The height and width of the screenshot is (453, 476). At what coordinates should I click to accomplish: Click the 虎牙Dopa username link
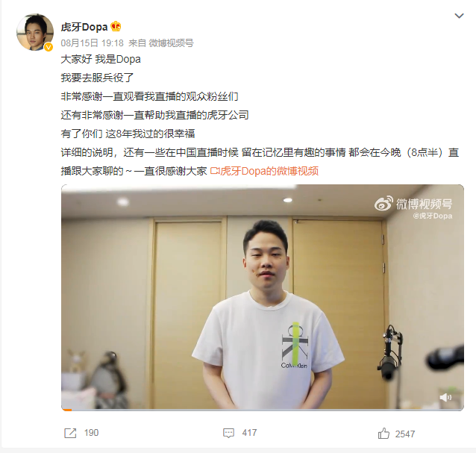pos(84,27)
